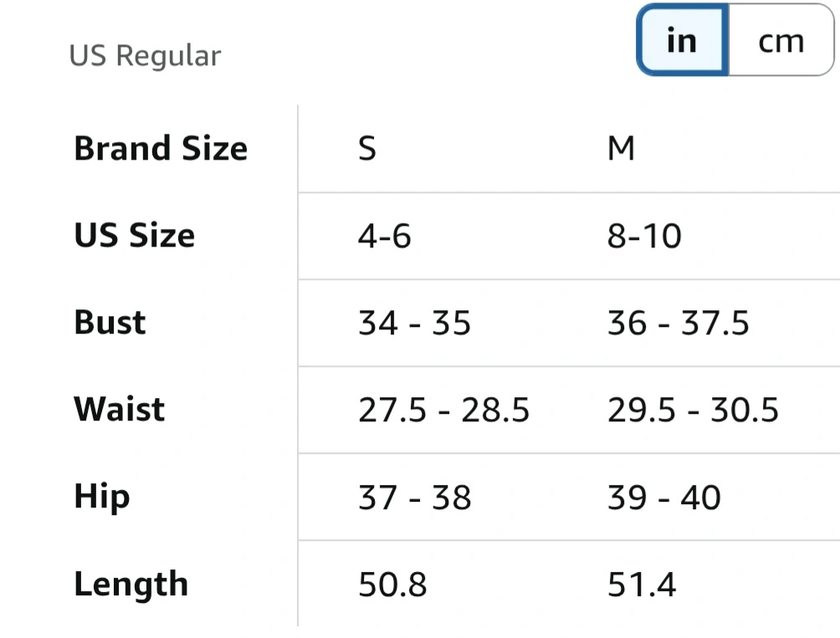Click the Bust row label
The height and width of the screenshot is (638, 840).
coord(110,323)
